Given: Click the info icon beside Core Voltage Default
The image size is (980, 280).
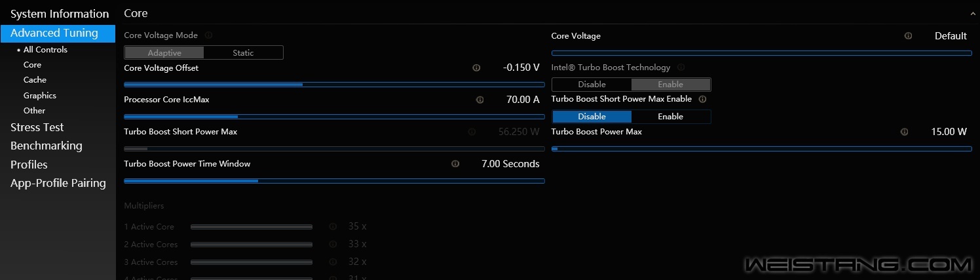Looking at the screenshot, I should coord(908,36).
